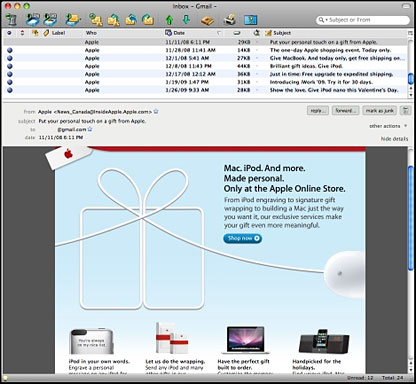The width and height of the screenshot is (416, 384).
Task: Click the message list scrollbar thumb
Action: tap(410, 79)
